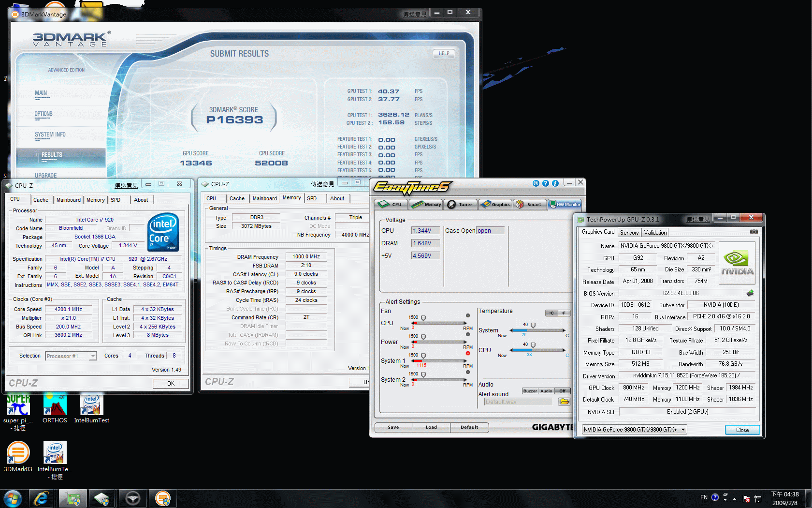Open Graphics tab in EasyTune6
Viewport: 812px width, 508px height.
click(x=496, y=204)
